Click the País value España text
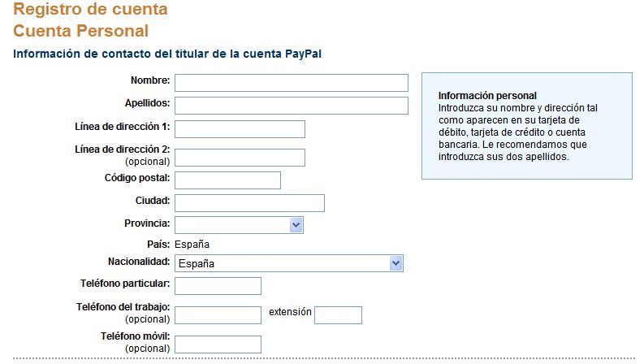 click(x=192, y=244)
